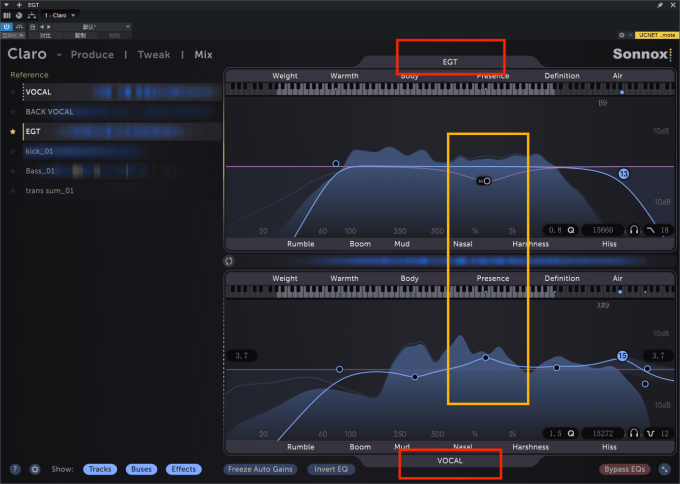Click the help question mark icon
This screenshot has height=484, width=680.
pos(15,469)
